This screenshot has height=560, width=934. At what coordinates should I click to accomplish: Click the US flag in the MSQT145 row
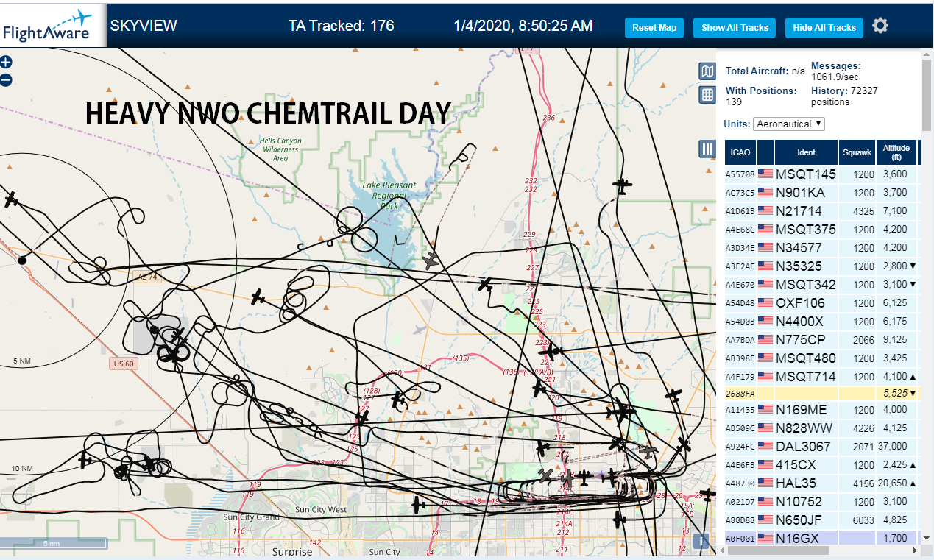(x=765, y=174)
